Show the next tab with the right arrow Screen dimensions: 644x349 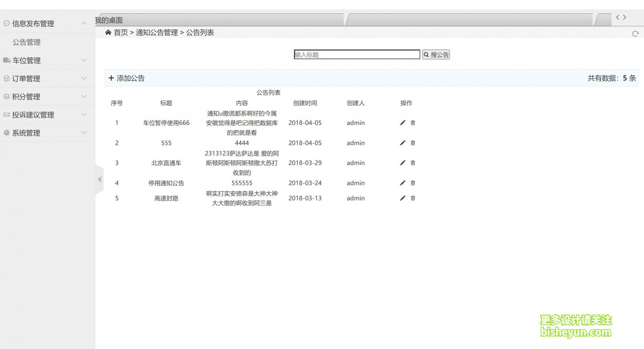coord(624,17)
